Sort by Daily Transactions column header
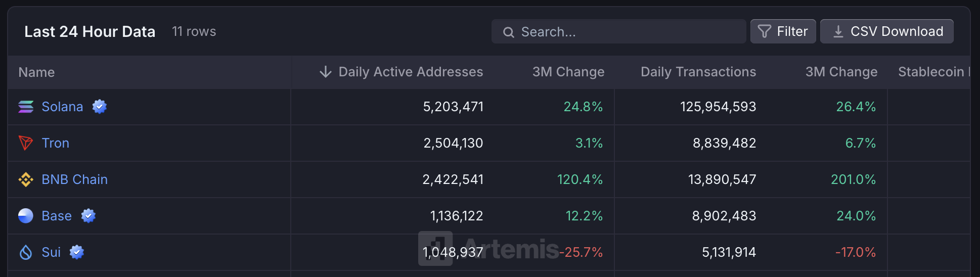This screenshot has width=980, height=277. coord(698,72)
